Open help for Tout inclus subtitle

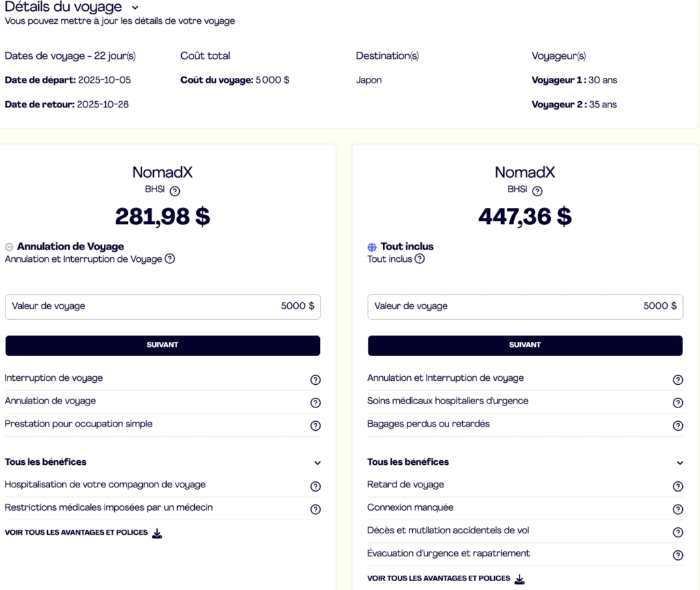420,259
